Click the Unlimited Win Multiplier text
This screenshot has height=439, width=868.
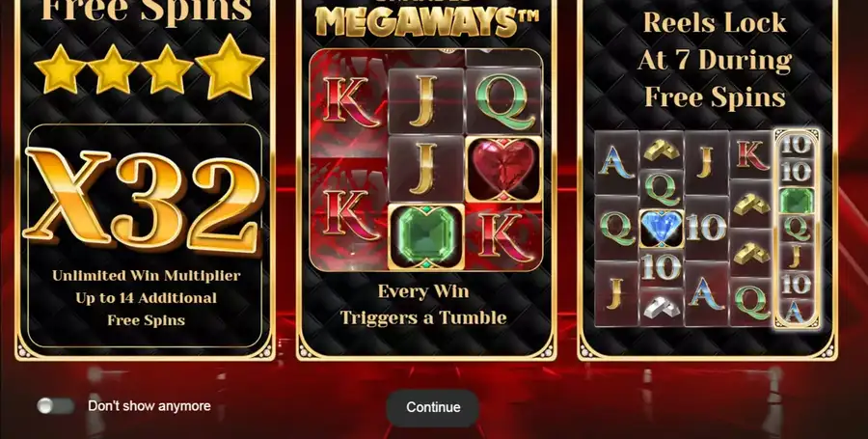pos(147,276)
